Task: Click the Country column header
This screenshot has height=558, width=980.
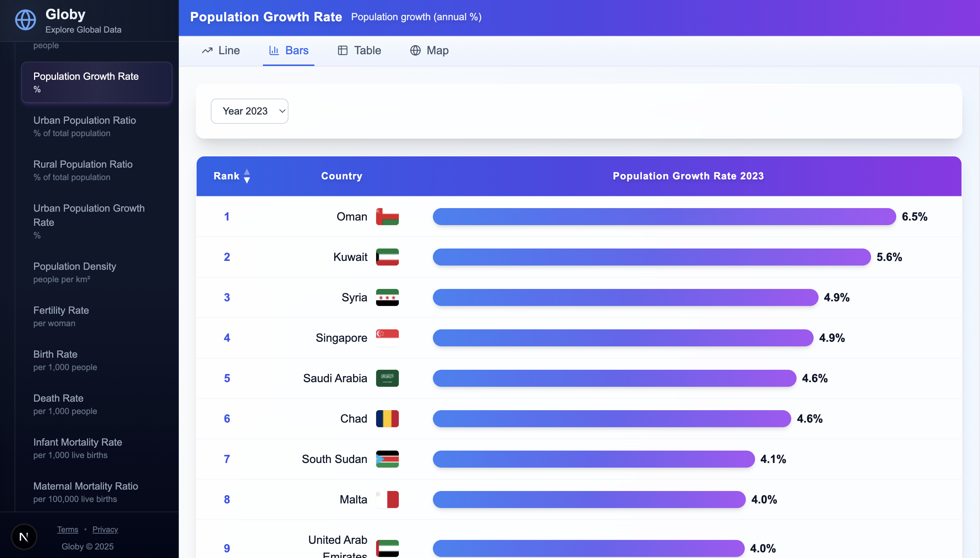Action: pyautogui.click(x=341, y=175)
